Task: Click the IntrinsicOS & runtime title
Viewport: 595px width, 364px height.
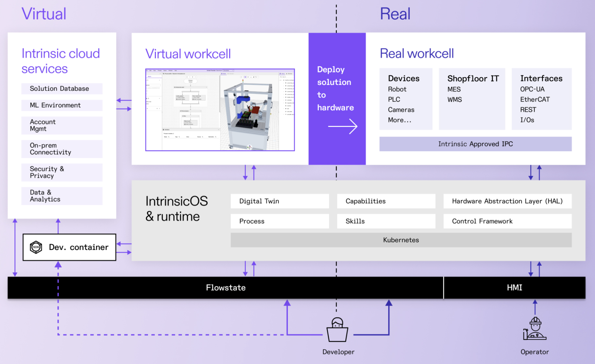Action: tap(176, 209)
